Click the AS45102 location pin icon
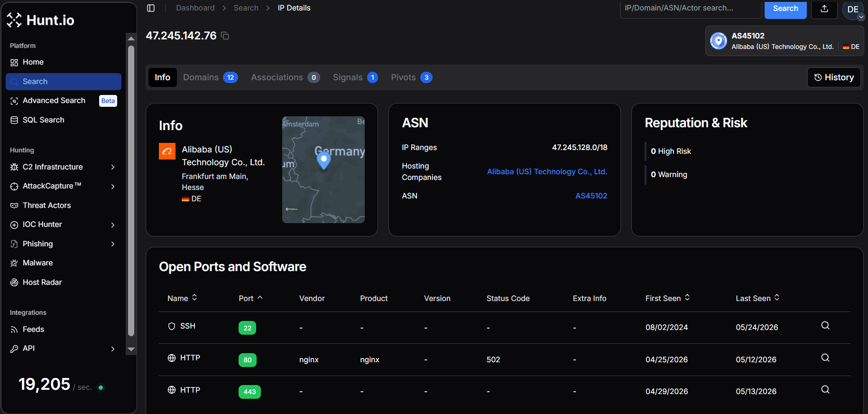Screen dimensions: 868x414 coord(719,41)
